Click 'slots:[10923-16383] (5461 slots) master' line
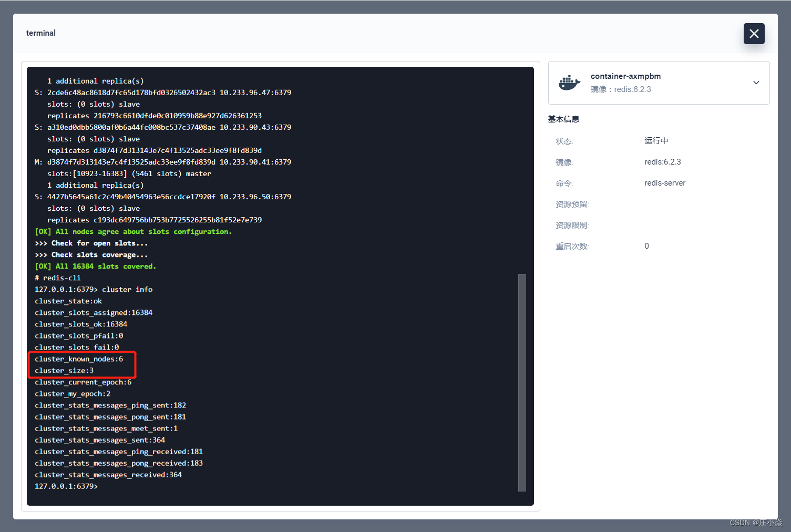Image resolution: width=791 pixels, height=532 pixels. (129, 174)
